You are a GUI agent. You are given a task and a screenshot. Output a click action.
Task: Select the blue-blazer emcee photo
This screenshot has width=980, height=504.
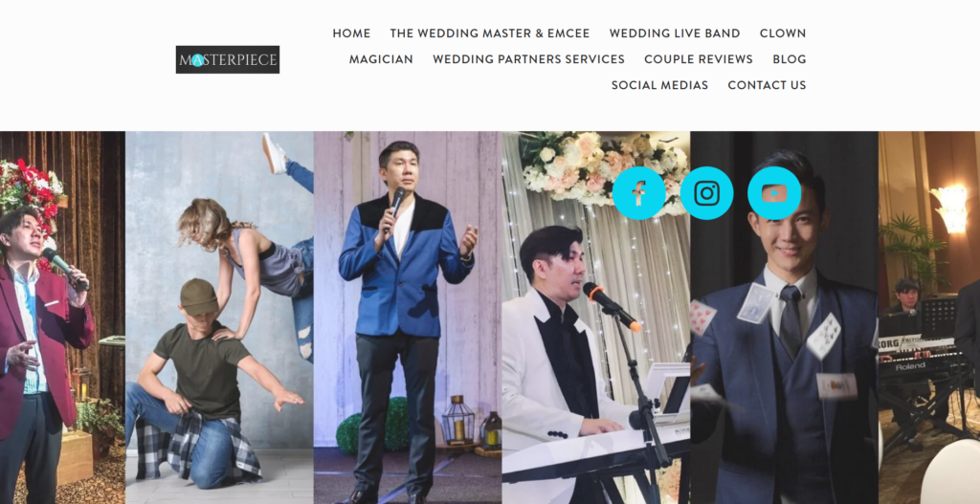408,318
